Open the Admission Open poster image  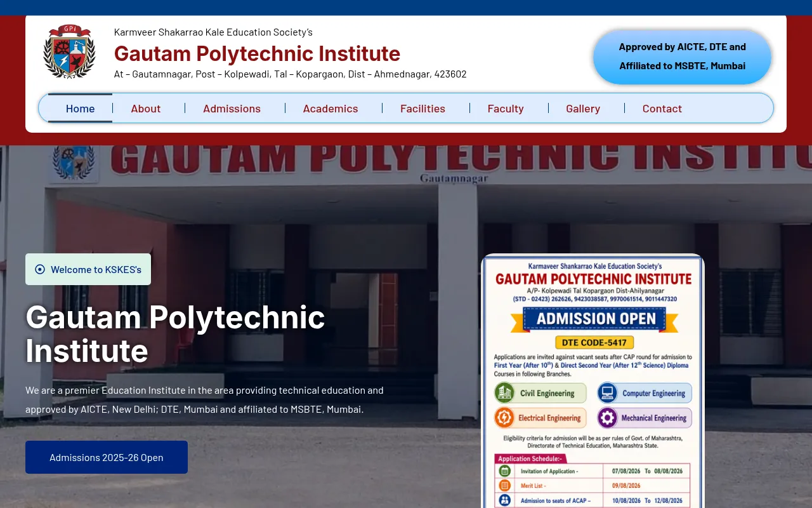pos(593,381)
